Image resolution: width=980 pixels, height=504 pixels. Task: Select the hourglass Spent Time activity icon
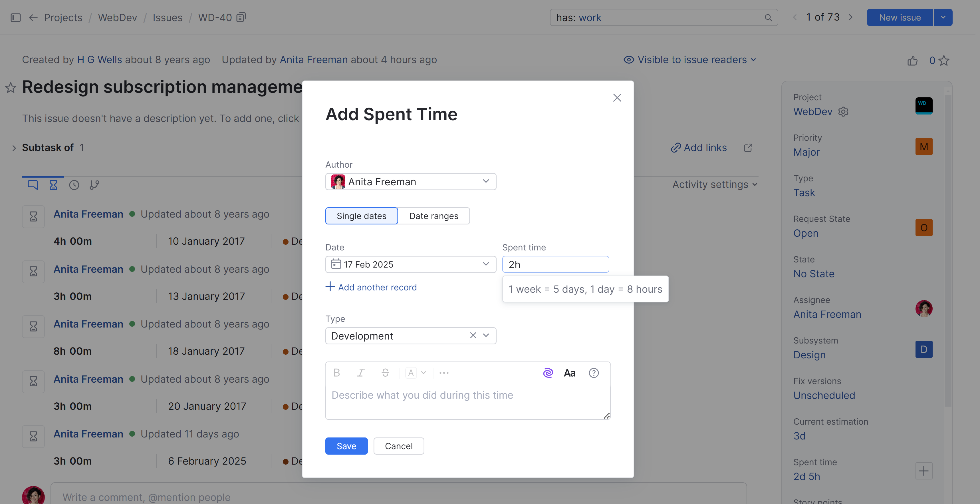point(53,185)
